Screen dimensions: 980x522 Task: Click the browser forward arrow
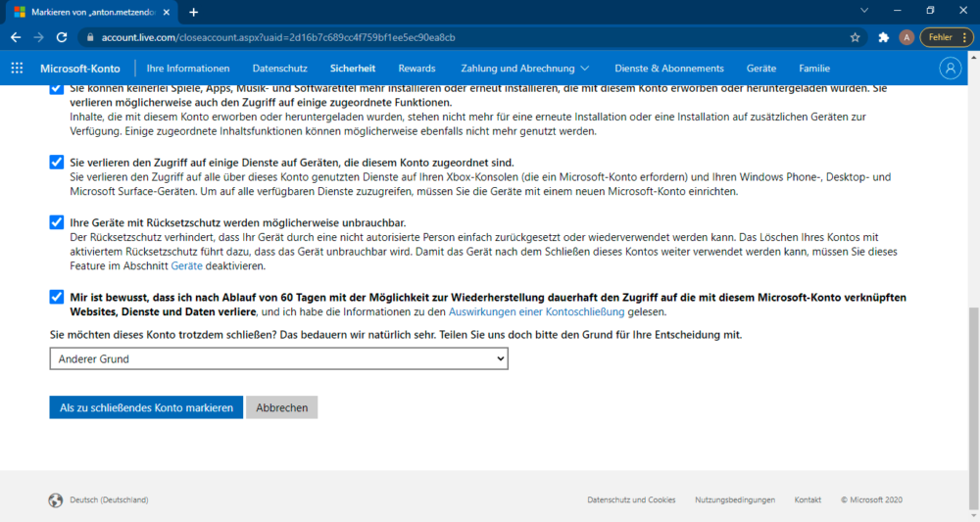coord(39,37)
